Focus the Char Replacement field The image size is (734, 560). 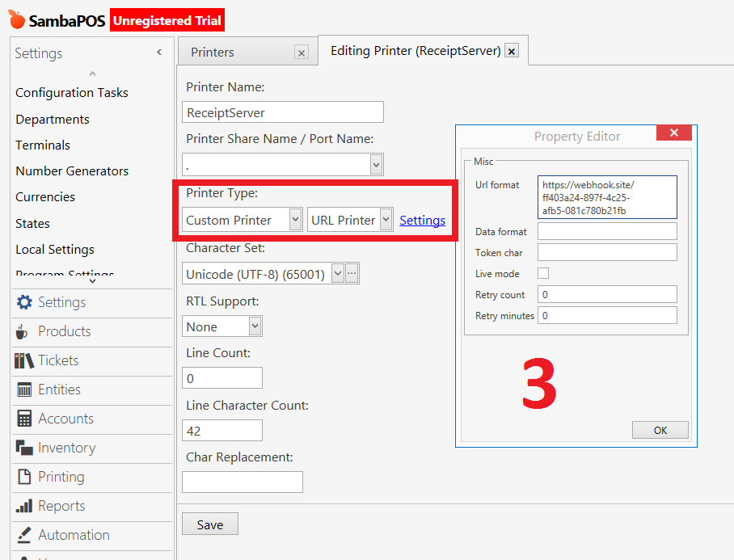coord(243,482)
